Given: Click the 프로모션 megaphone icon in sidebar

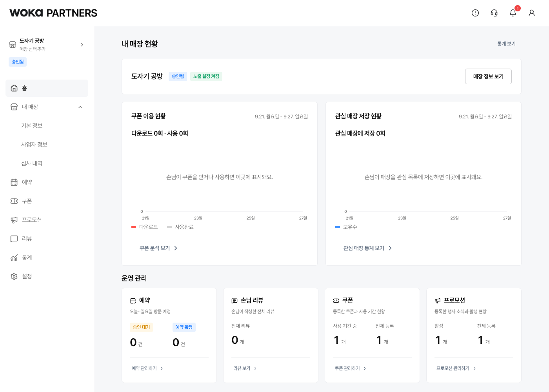Looking at the screenshot, I should [14, 220].
